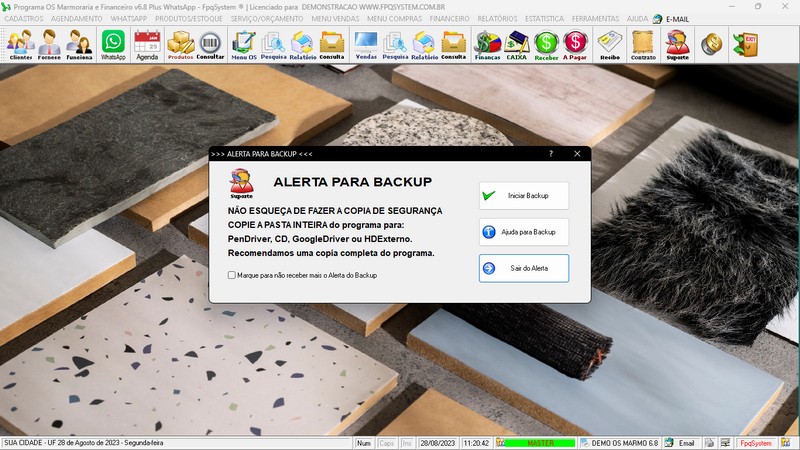Click the network computer icon in status bar
The height and width of the screenshot is (450, 800).
click(x=725, y=443)
